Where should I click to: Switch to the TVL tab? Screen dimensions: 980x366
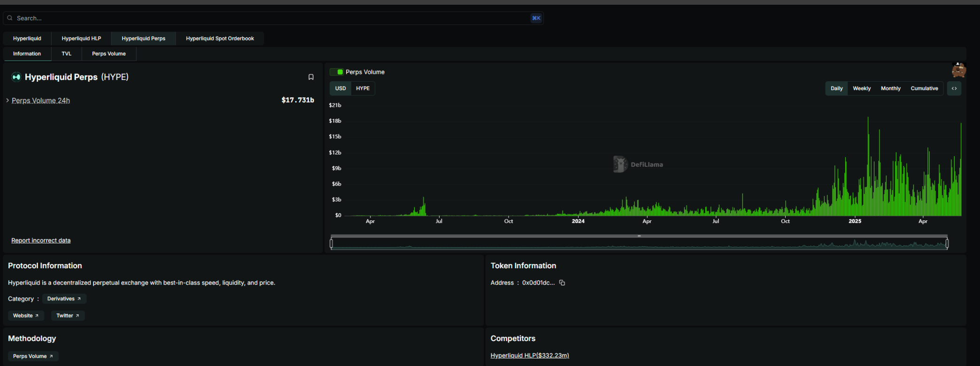[x=67, y=54]
